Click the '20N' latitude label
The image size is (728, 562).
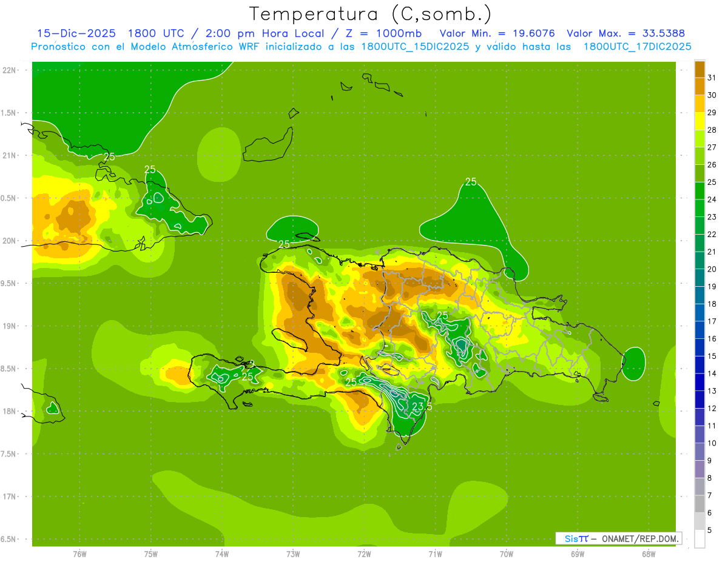coord(10,241)
